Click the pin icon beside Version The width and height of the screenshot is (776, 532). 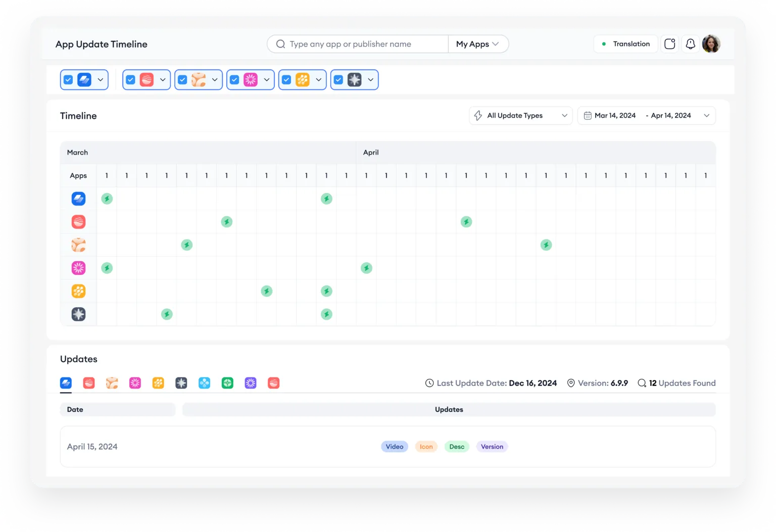[x=571, y=383]
